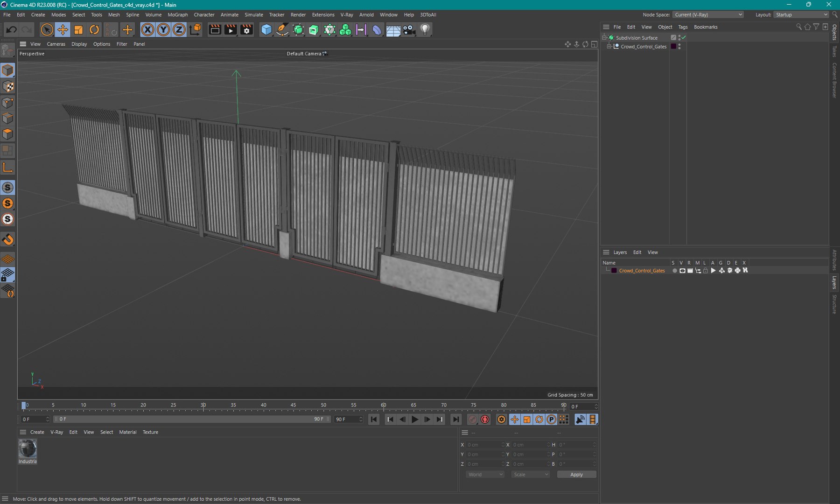
Task: Open the V-Ray menu
Action: 347,14
